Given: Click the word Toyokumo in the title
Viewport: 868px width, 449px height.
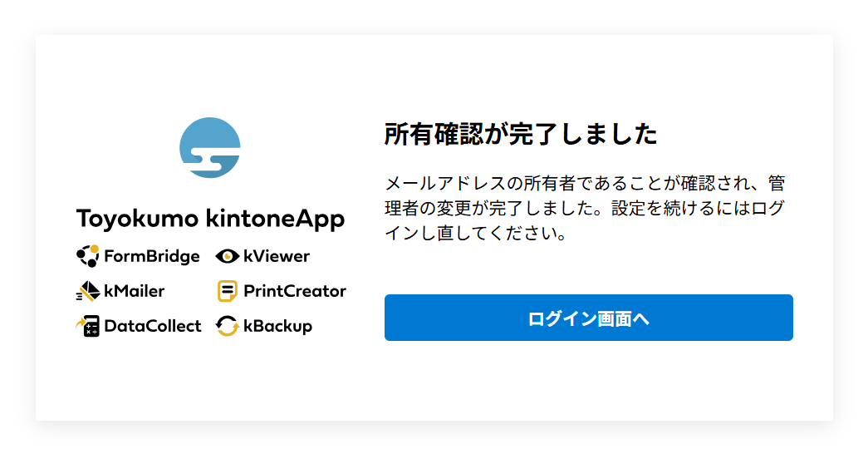Looking at the screenshot, I should pos(137,219).
